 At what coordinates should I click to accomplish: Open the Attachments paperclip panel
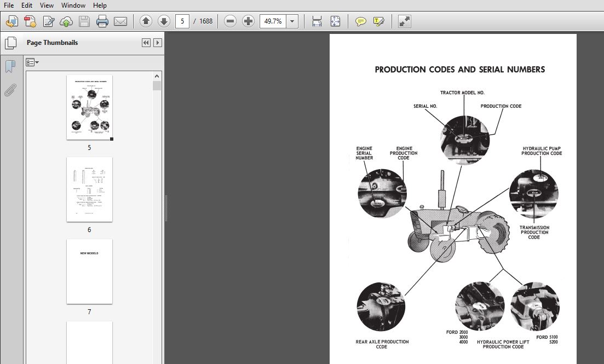[x=10, y=90]
